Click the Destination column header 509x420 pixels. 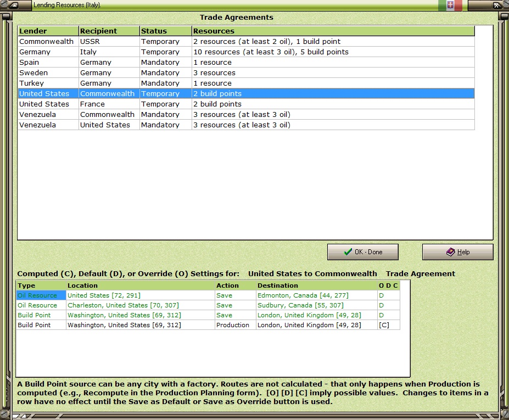pos(316,285)
